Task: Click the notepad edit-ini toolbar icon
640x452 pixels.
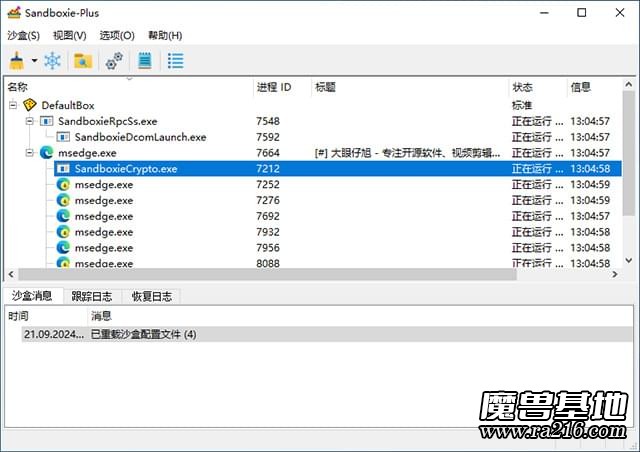Action: coord(145,61)
